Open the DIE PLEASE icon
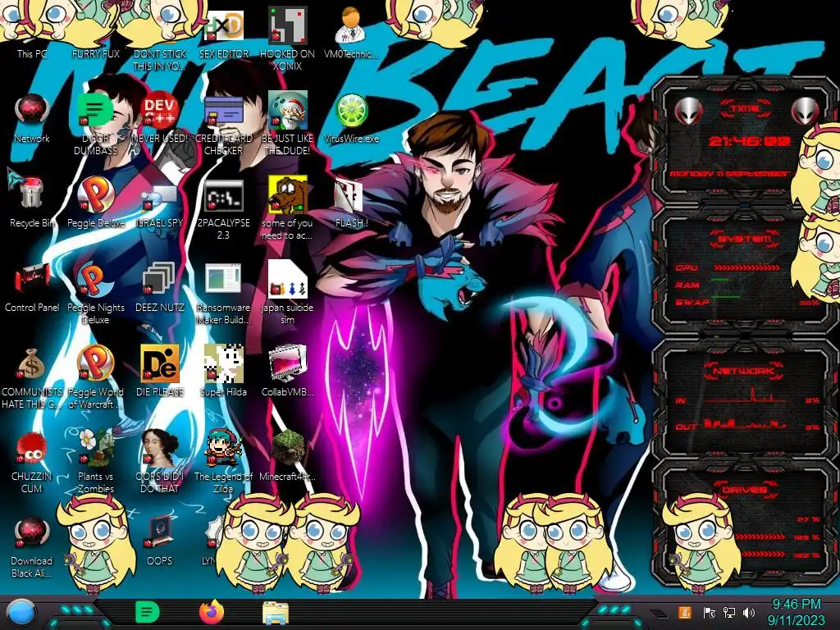Viewport: 840px width, 630px height. tap(160, 364)
